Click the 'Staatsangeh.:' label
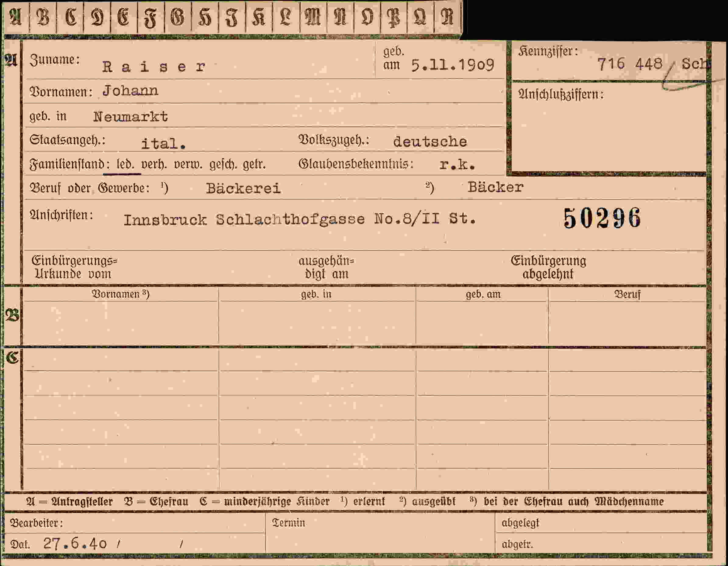 (68, 140)
